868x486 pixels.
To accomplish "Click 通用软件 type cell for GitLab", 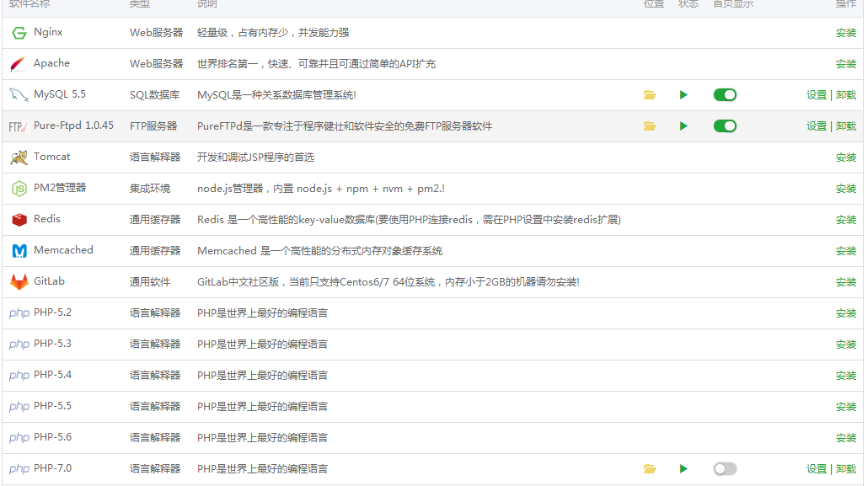I will click(x=150, y=282).
